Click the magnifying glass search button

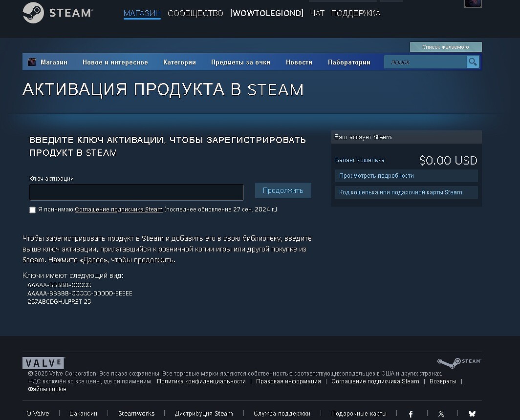pyautogui.click(x=473, y=62)
